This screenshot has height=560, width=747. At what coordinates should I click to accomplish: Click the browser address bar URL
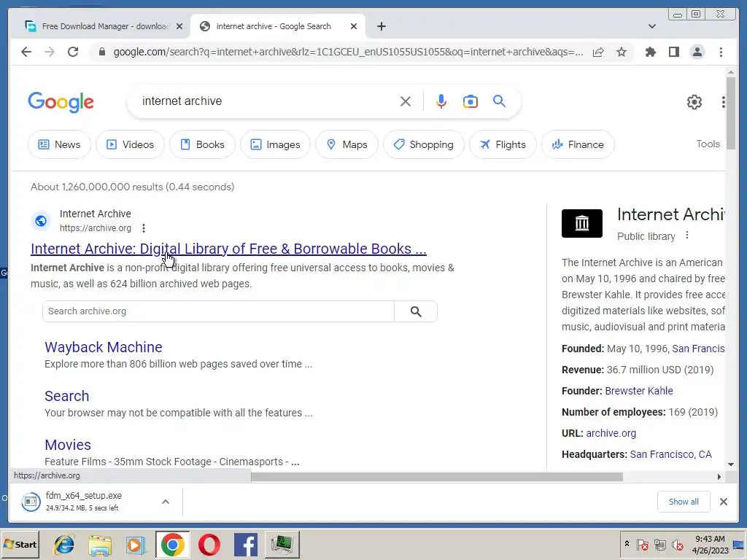pos(348,52)
